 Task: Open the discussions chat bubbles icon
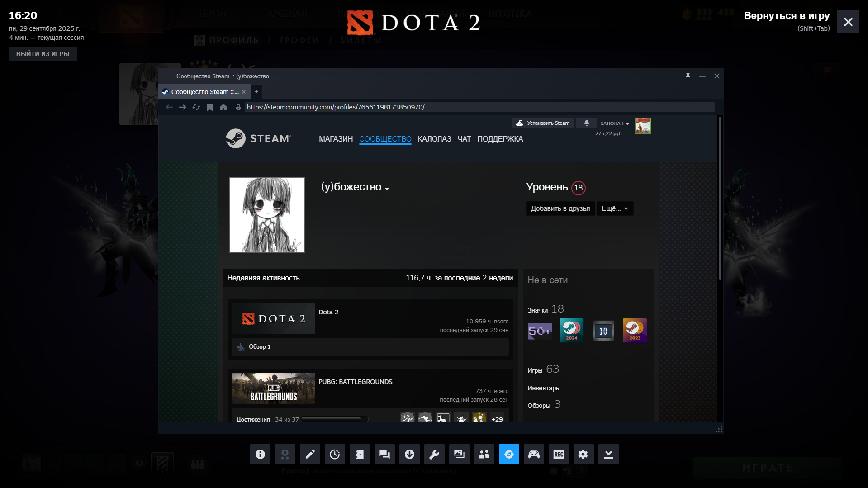384,454
